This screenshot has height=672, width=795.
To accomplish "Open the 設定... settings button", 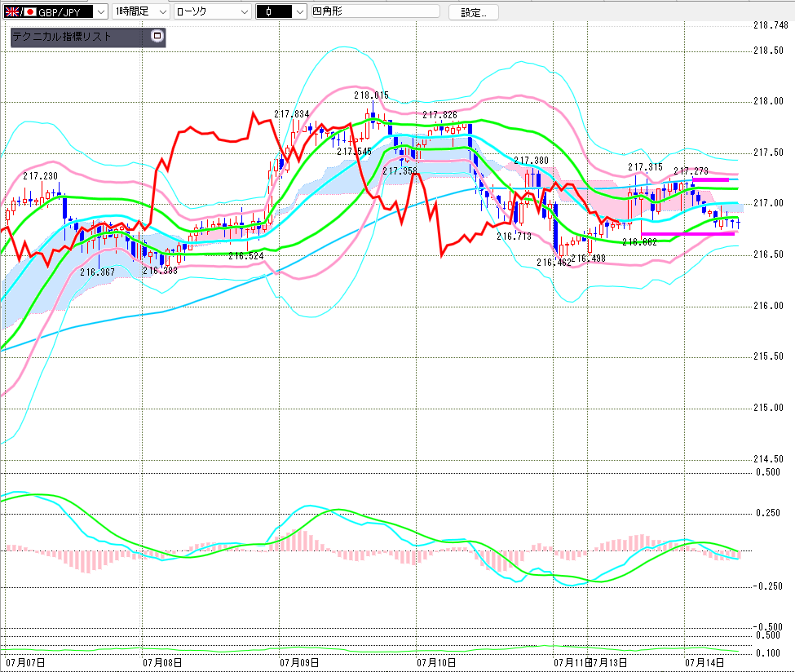I will (473, 13).
